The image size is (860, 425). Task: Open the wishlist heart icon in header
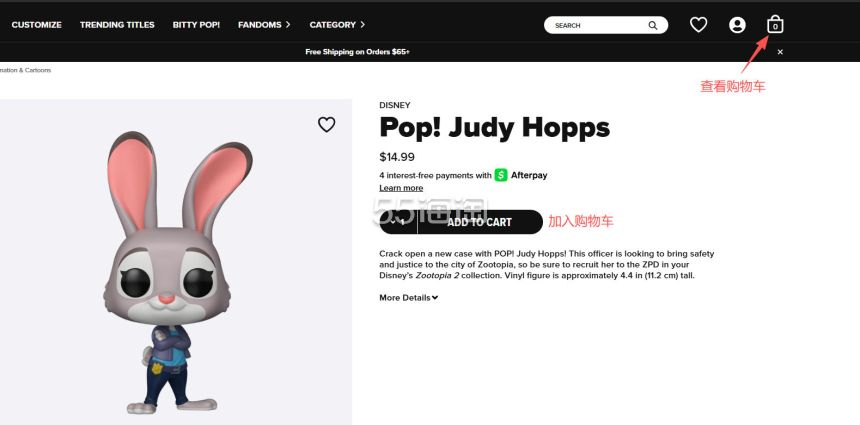[698, 25]
